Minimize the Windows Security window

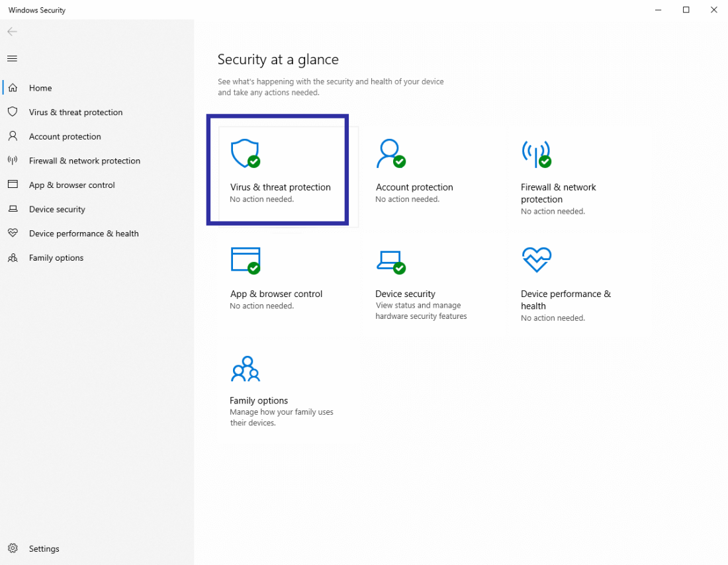click(x=658, y=10)
